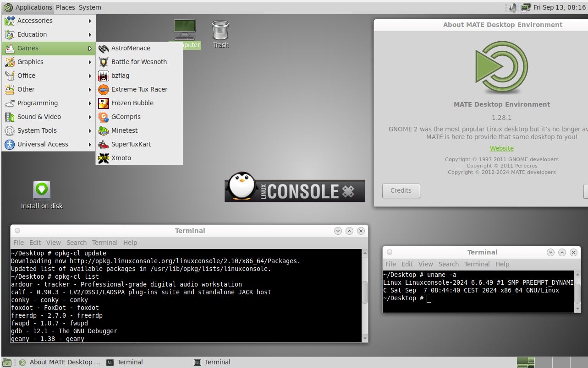Screen dimensions: 588x368
Task: Open the Search menu in the large terminal
Action: coord(77,243)
